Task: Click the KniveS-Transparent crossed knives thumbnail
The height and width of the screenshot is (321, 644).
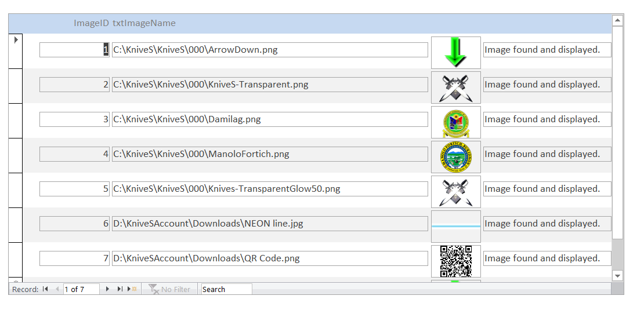Action: tap(456, 87)
